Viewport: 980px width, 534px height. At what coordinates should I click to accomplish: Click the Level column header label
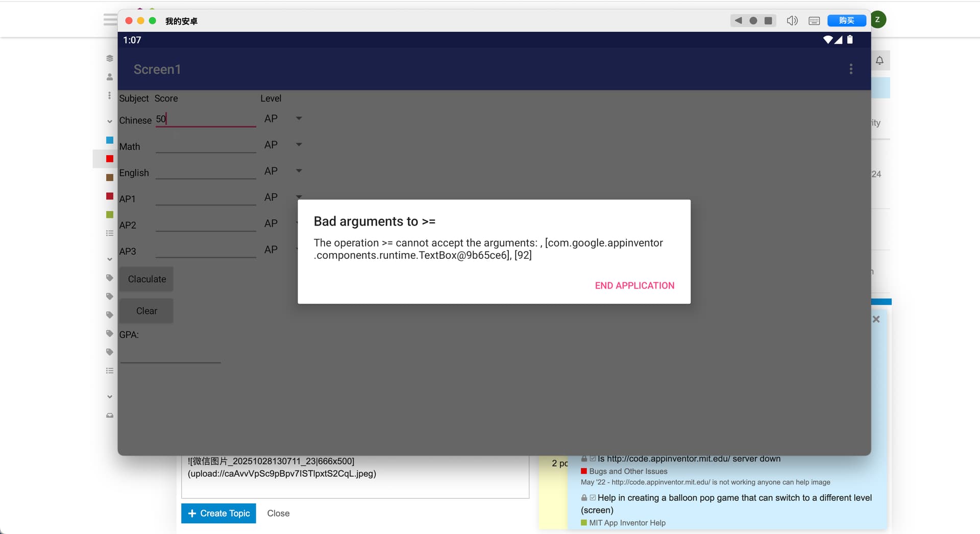(271, 99)
